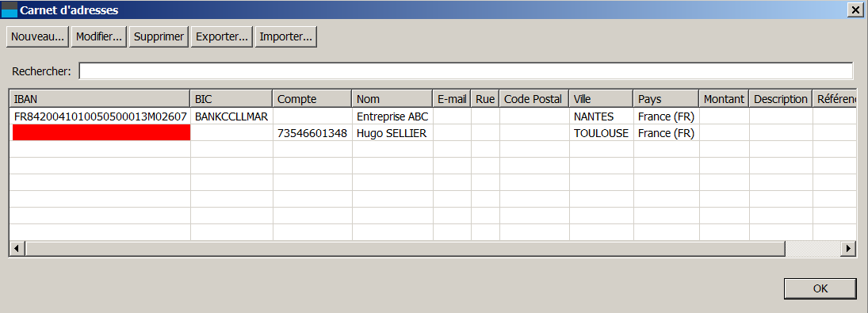The image size is (868, 313).
Task: Click the Supprimer button
Action: coord(159,37)
